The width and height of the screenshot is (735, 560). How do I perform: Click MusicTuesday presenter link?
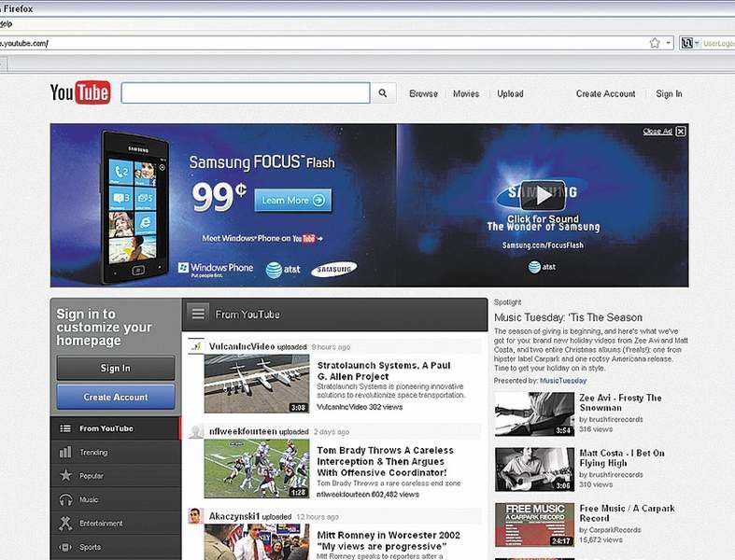pyautogui.click(x=563, y=381)
